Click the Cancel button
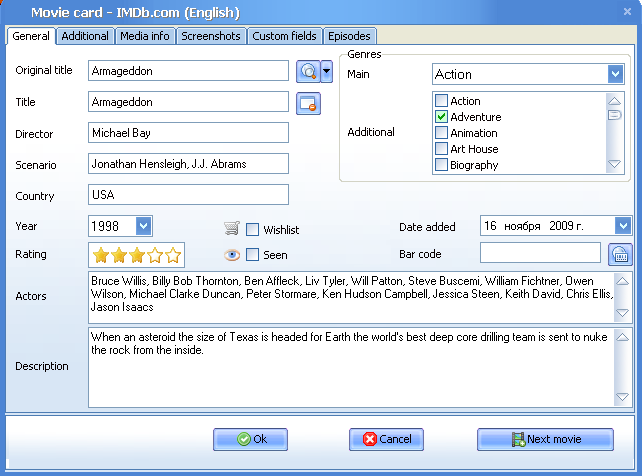 click(386, 439)
